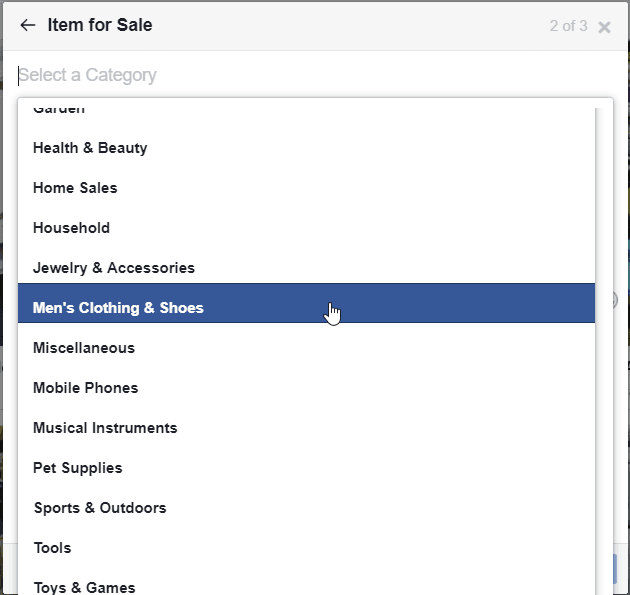Choose Sports & Outdoors category

(306, 508)
